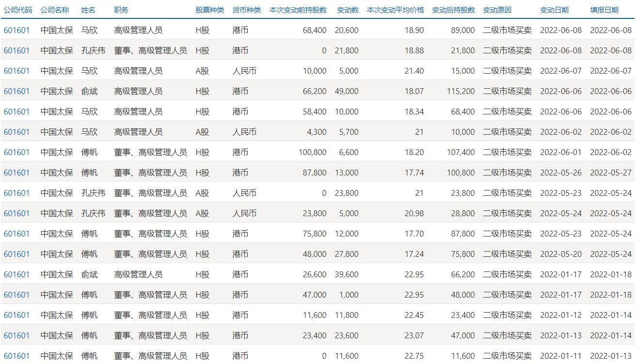Select the 2022-01-11 change date cell
The width and height of the screenshot is (636, 364).
click(x=561, y=356)
